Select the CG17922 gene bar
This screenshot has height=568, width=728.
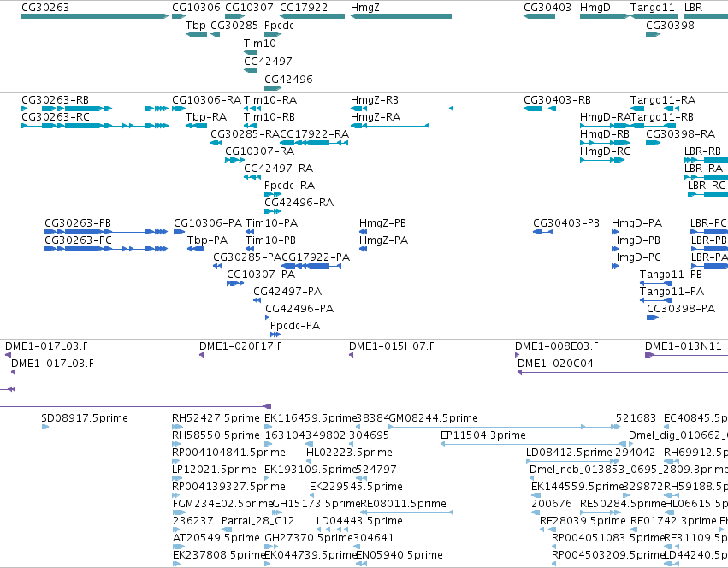[312, 16]
